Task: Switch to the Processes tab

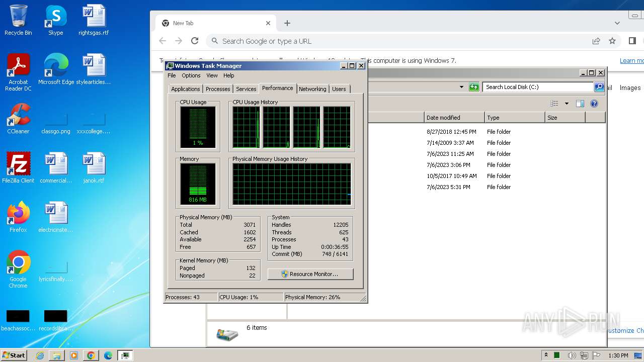Action: pos(218,89)
